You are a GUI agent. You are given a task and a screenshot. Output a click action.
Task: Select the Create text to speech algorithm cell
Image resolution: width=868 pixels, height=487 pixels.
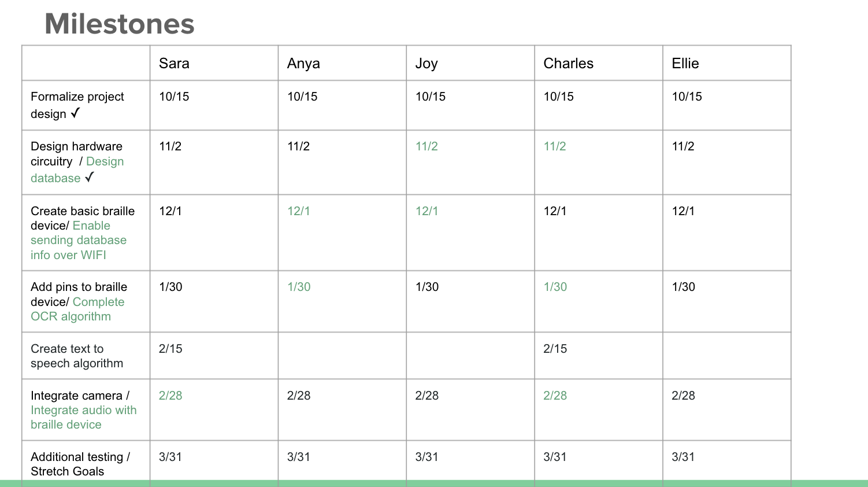click(x=86, y=356)
